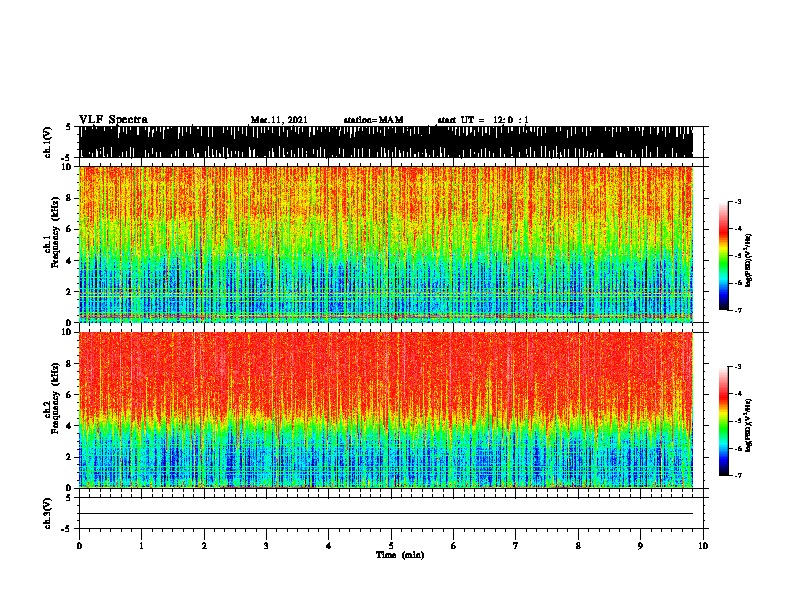
Task: Click the time axis tick label "8"
Action: tap(578, 546)
